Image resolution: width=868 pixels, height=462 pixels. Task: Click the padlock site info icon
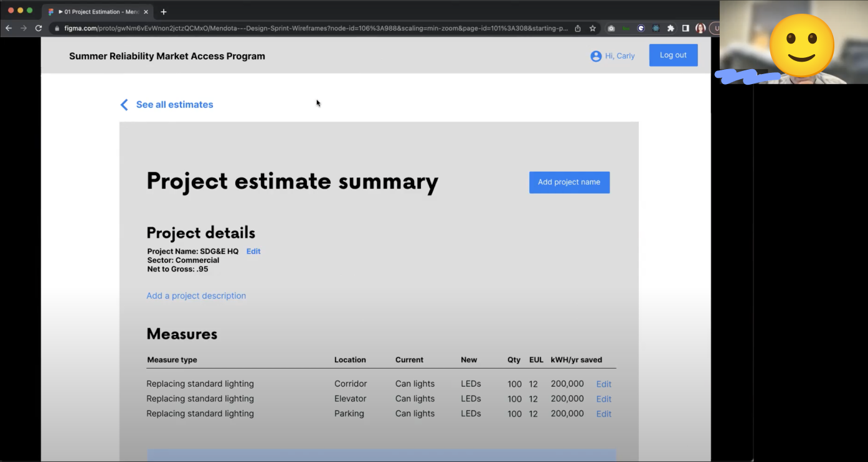pyautogui.click(x=57, y=29)
